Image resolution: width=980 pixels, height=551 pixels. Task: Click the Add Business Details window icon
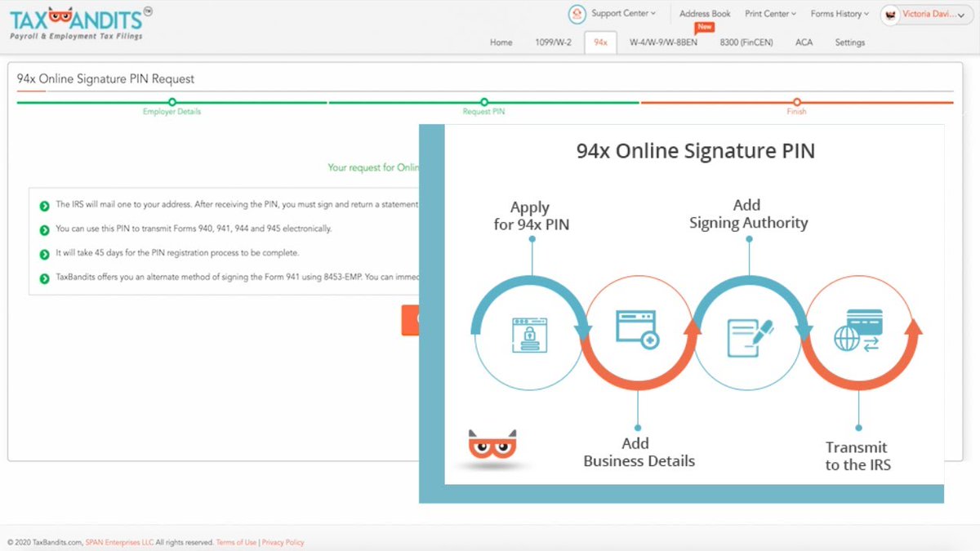coord(638,330)
